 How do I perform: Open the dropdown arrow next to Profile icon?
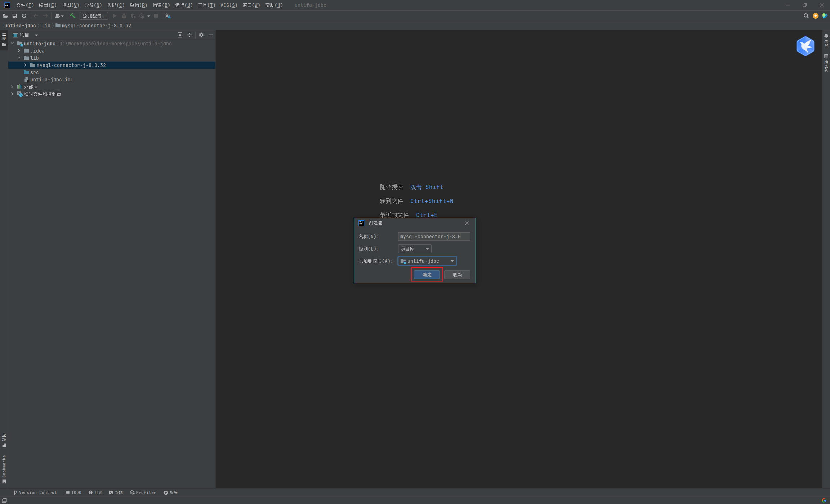148,16
